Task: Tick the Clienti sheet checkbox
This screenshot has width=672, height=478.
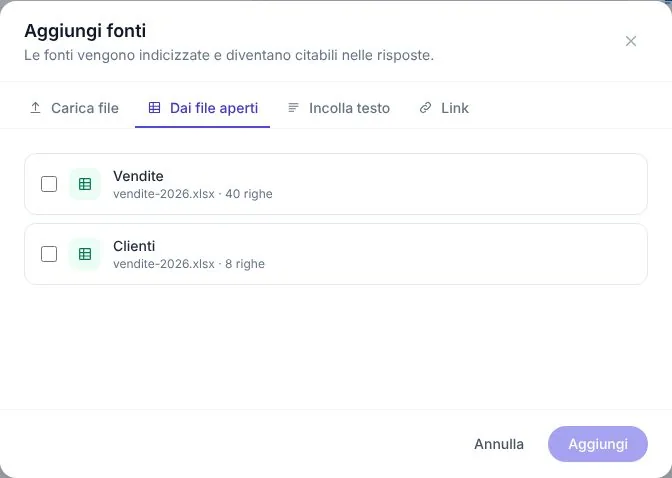Action: (49, 254)
